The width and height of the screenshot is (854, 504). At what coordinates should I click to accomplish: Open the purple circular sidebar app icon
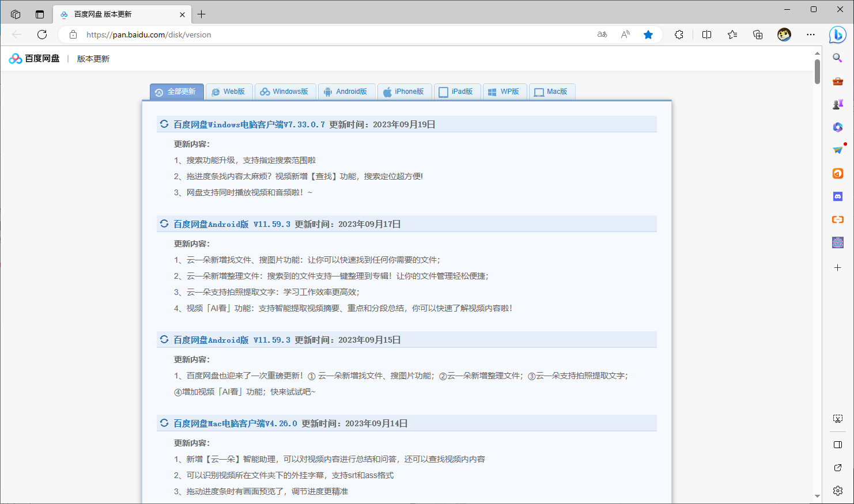click(x=838, y=242)
